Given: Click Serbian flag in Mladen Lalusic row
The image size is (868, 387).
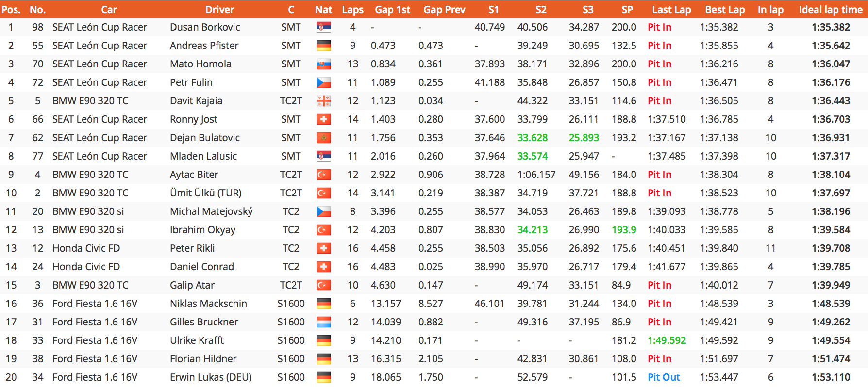Looking at the screenshot, I should [323, 156].
